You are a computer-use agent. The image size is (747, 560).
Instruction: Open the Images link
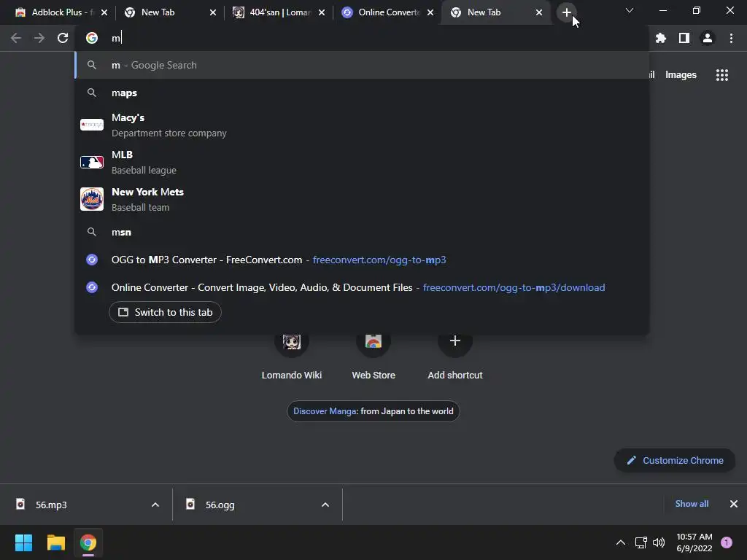coord(681,75)
